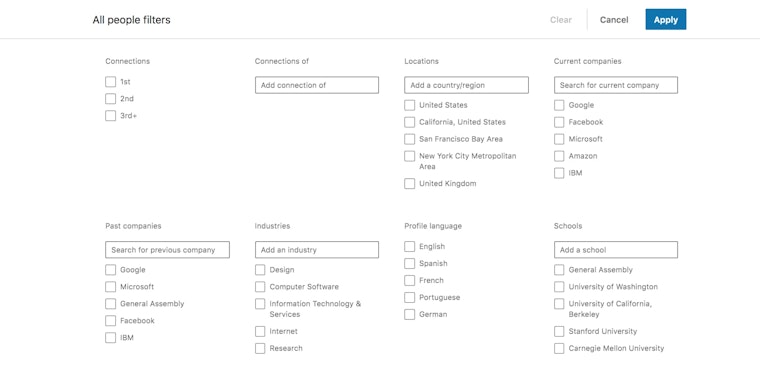Tick Portuguese profile language
This screenshot has width=760, height=380.
[410, 298]
